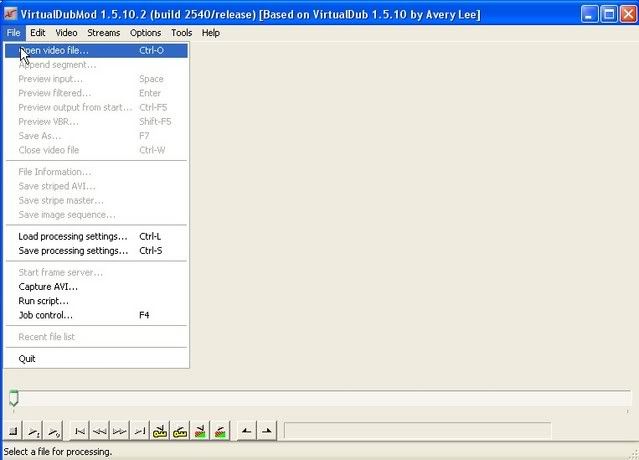Set mark-out selection end
The height and width of the screenshot is (460, 639).
tap(267, 431)
